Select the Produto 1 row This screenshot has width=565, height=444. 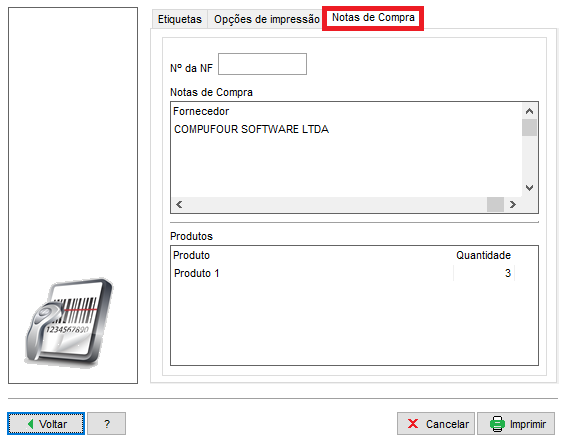[x=344, y=273]
